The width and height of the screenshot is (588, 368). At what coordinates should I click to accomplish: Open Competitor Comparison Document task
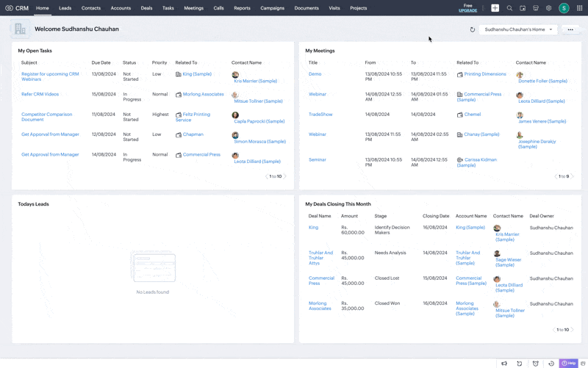pos(47,117)
